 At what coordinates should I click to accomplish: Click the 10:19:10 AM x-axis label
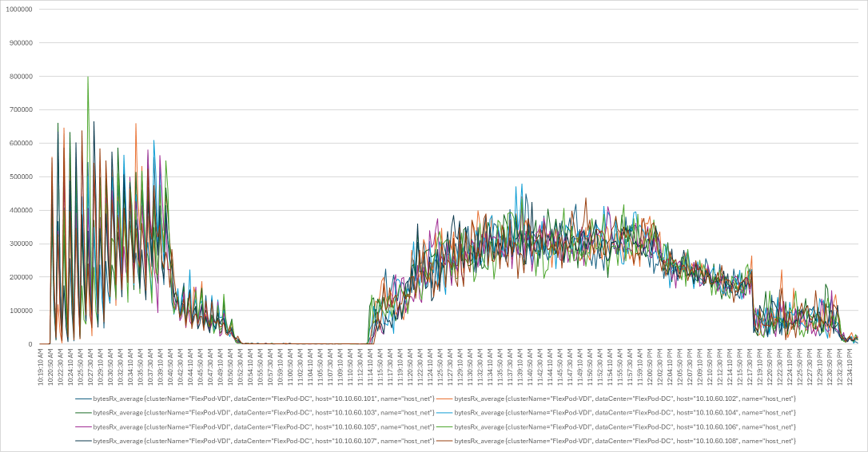tap(42, 368)
